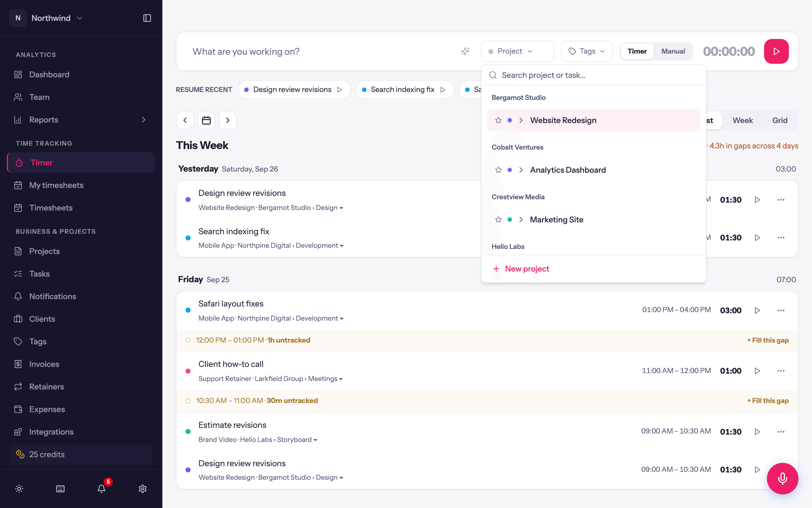This screenshot has height=508, width=812.
Task: Open Northwind workspace switcher
Action: pos(47,18)
